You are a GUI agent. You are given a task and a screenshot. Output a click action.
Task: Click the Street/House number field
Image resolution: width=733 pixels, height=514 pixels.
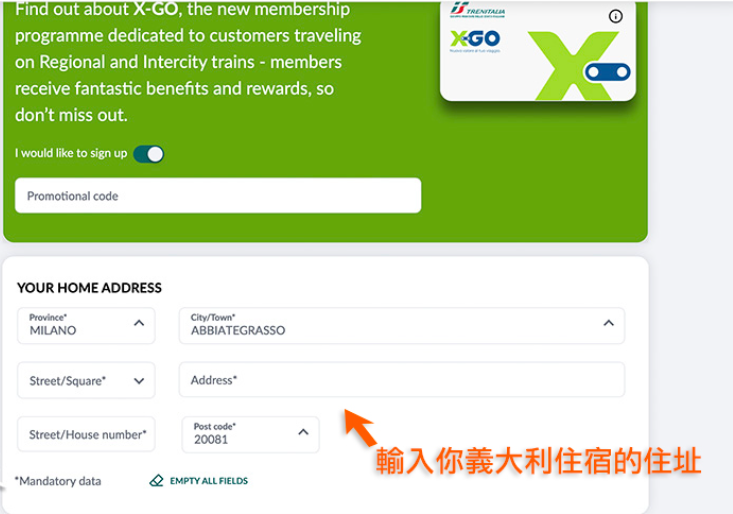(86, 435)
